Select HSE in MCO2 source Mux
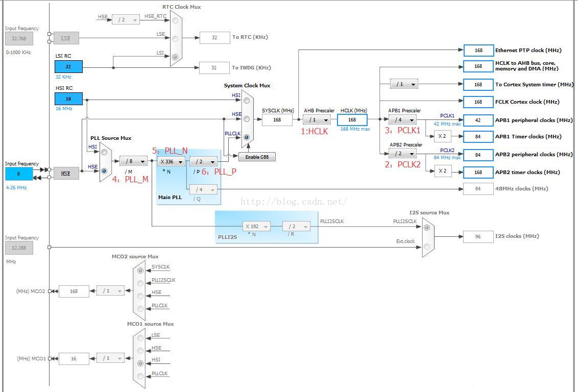Viewport: 578px width, 392px height. [x=140, y=296]
